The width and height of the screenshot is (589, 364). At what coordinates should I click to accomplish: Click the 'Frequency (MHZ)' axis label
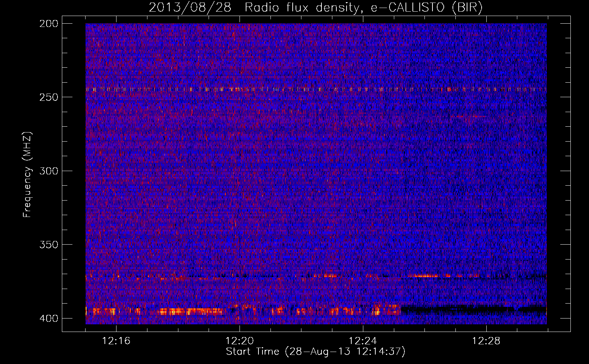tap(27, 175)
